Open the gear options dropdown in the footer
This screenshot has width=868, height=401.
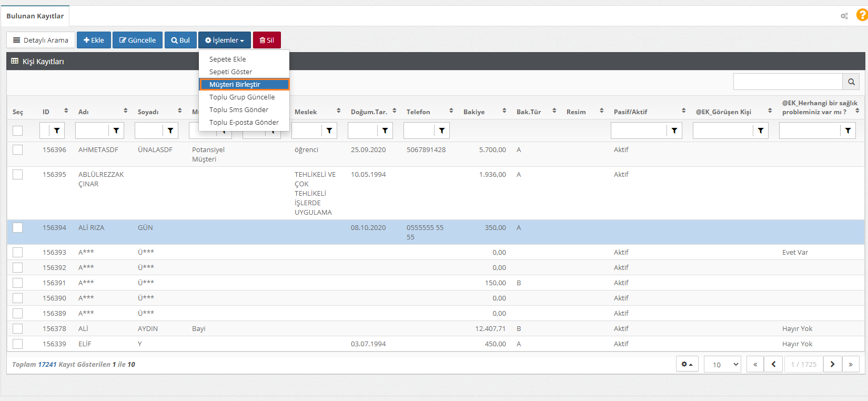tap(687, 364)
